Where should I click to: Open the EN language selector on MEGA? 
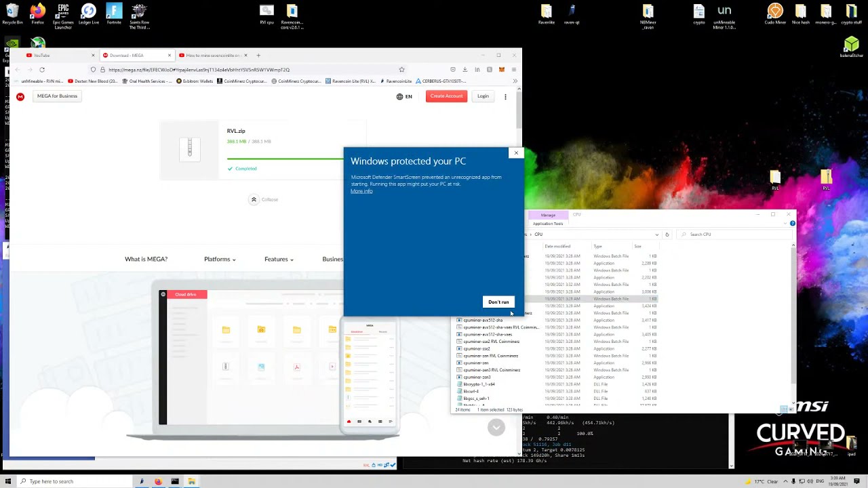pos(404,97)
